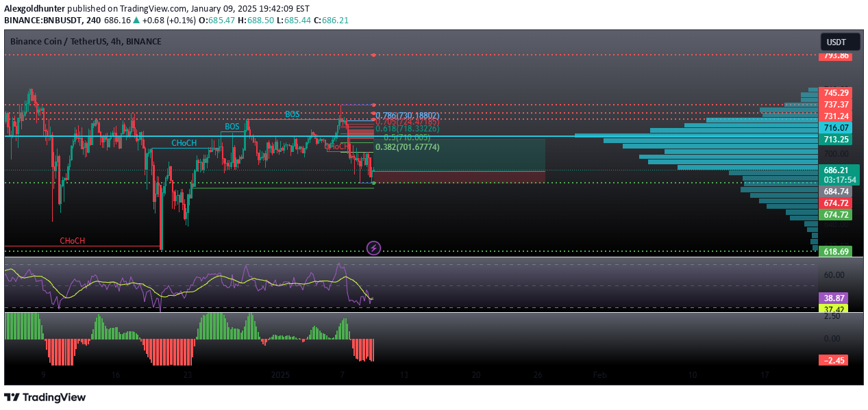Select the 16 date label on time axis
Viewport: 868px width, 410px height.
(115, 375)
